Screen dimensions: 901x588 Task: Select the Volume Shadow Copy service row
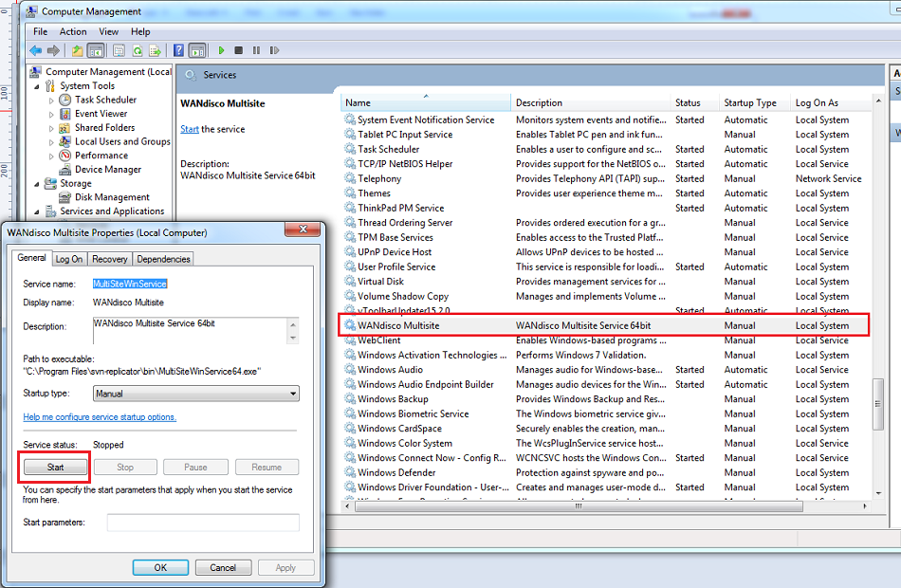(606, 296)
